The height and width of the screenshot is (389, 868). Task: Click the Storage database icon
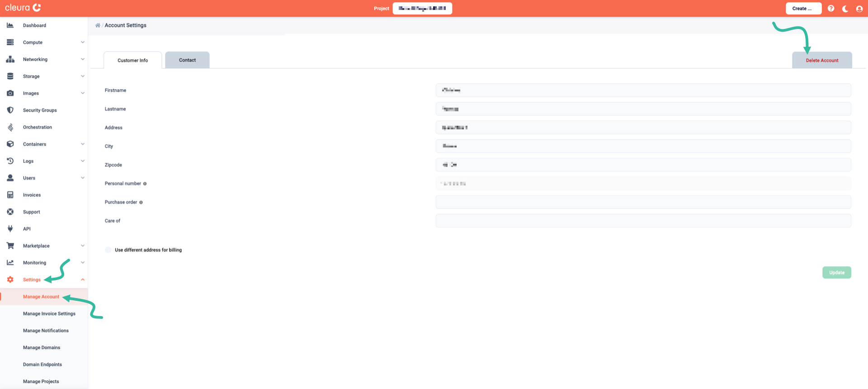(x=10, y=76)
